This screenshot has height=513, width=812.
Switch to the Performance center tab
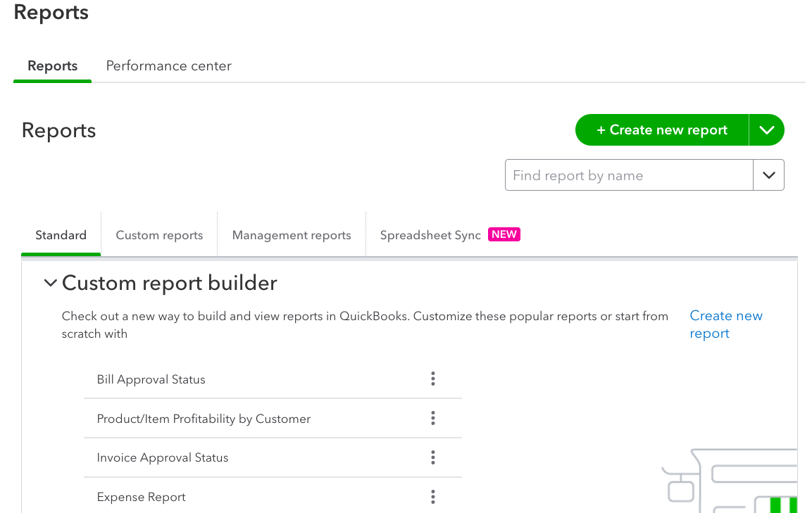(168, 66)
